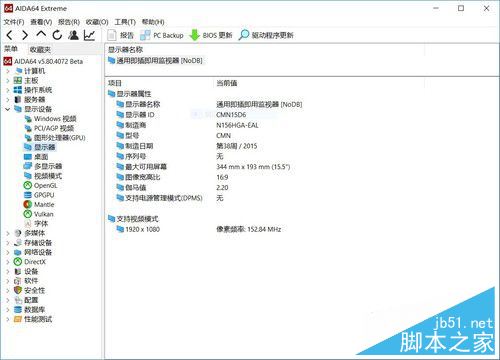
Task: Start BIOS 更新
Action: pyautogui.click(x=211, y=35)
